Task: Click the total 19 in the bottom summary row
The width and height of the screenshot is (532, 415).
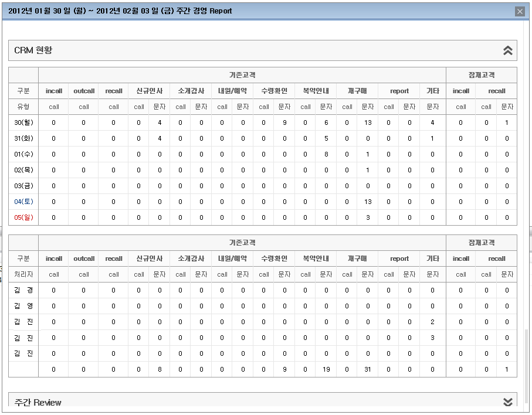Action: pyautogui.click(x=326, y=369)
